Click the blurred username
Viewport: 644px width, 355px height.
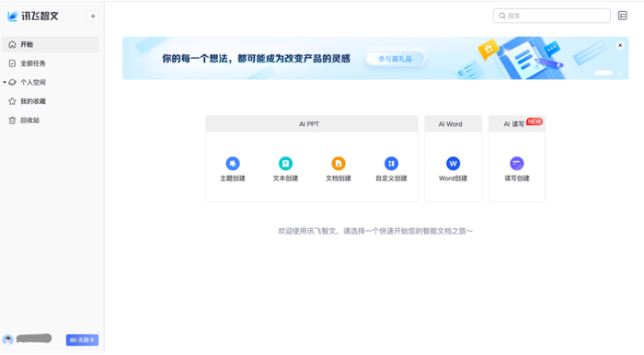(34, 338)
